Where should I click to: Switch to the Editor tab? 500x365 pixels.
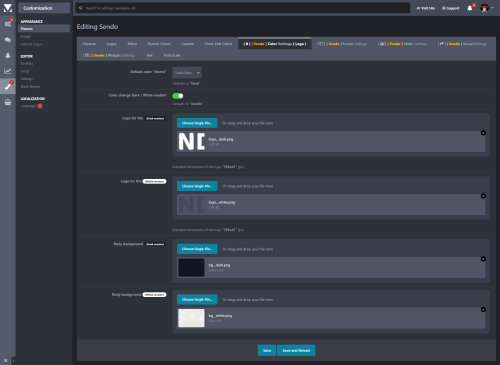click(x=132, y=44)
